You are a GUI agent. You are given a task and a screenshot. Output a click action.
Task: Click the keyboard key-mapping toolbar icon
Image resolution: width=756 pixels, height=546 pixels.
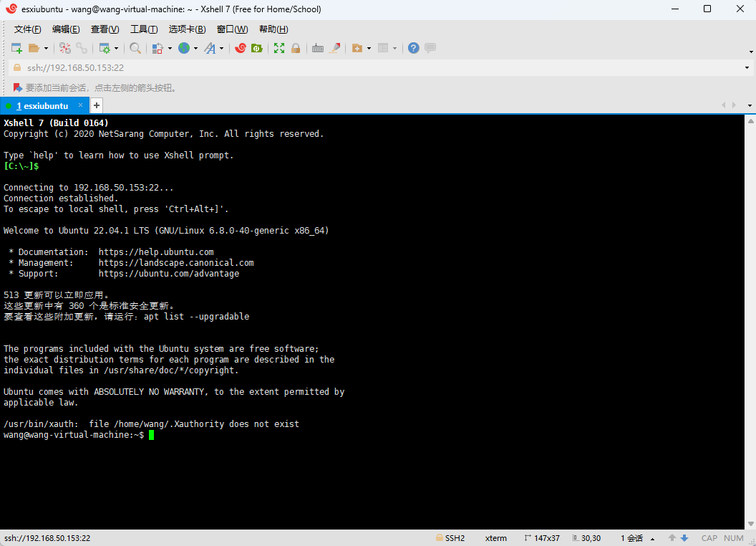coord(318,48)
